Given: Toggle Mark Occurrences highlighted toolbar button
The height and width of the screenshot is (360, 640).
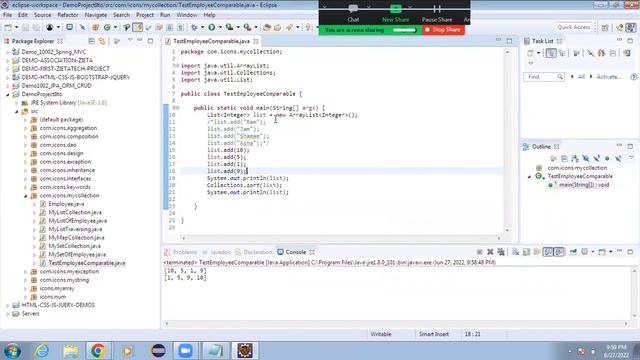Looking at the screenshot, I should point(138,27).
